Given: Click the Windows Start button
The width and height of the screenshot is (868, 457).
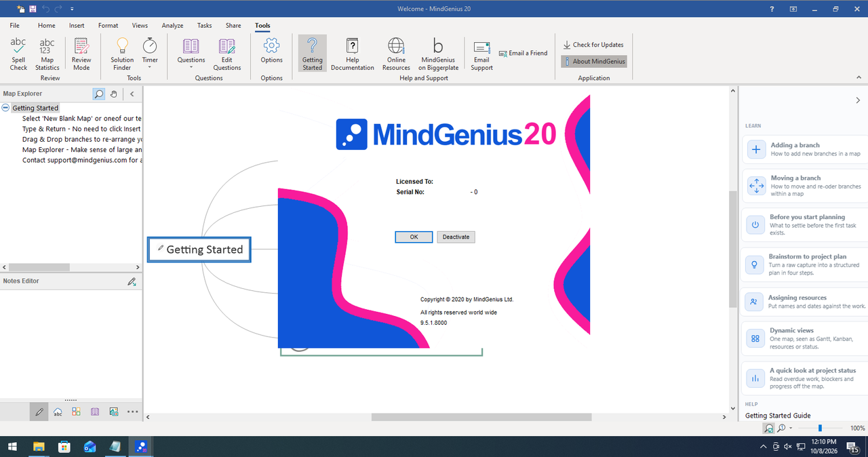Looking at the screenshot, I should [x=12, y=447].
